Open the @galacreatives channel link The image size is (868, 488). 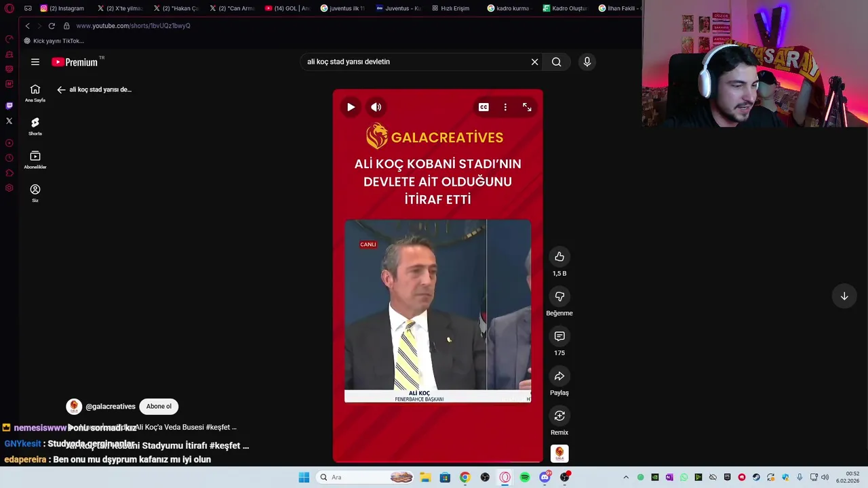pos(111,407)
